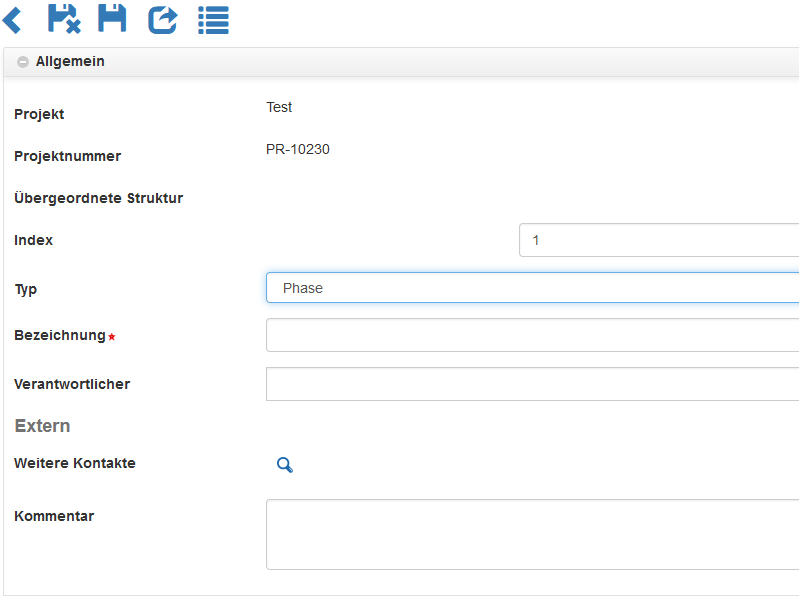Click inside the Kommentar text area
The height and width of the screenshot is (607, 799).
[532, 534]
